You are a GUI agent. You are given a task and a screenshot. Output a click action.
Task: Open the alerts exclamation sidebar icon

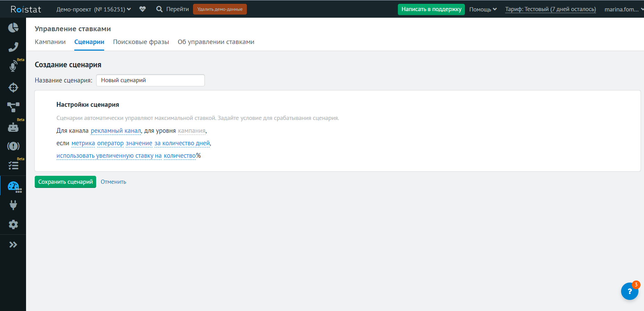[x=13, y=146]
